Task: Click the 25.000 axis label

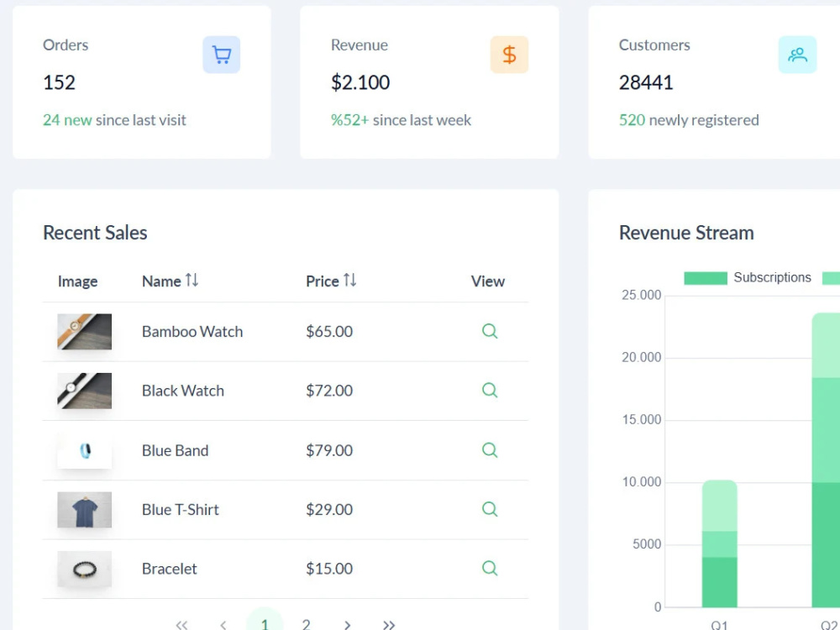Action: 641,295
